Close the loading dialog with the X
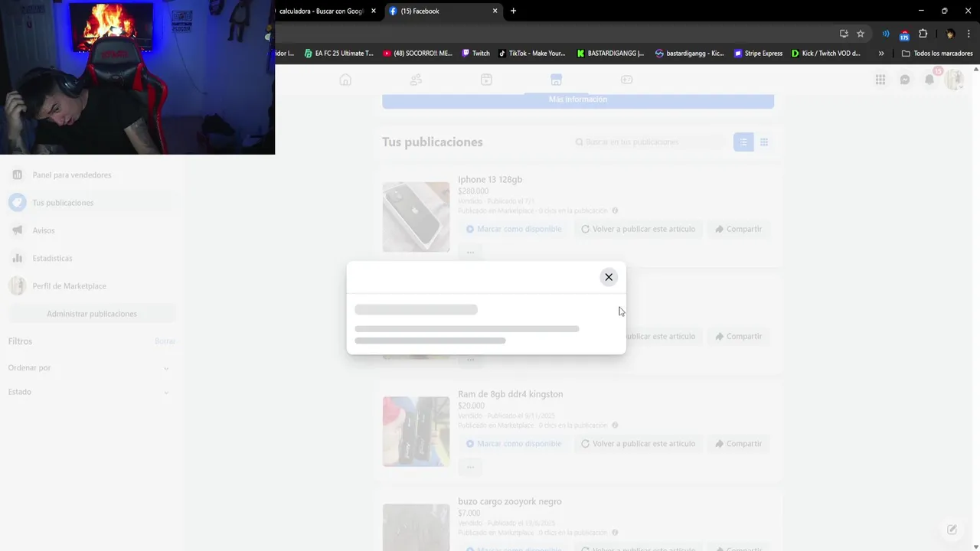 609,277
